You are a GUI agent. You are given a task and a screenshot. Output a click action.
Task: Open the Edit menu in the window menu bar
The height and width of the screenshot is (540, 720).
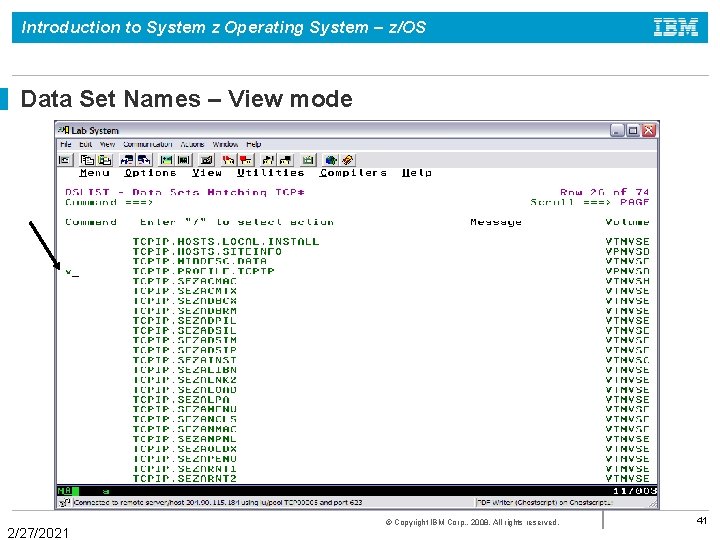pyautogui.click(x=85, y=144)
